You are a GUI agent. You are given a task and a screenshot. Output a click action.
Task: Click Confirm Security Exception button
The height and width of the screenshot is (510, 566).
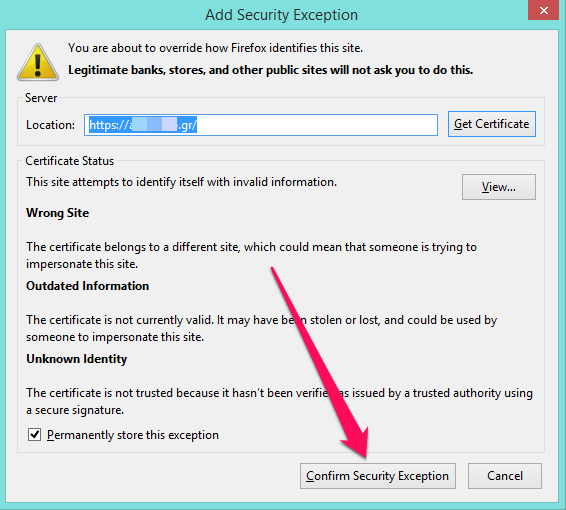(378, 476)
